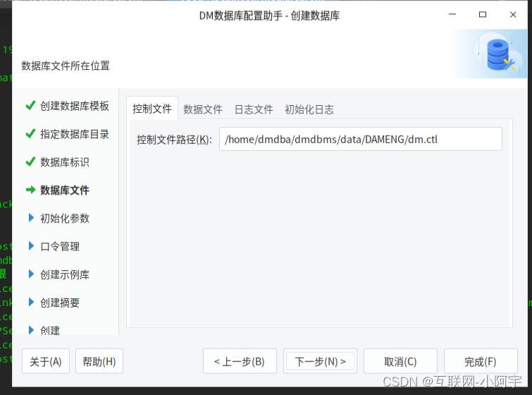Go back with the 上一步(B) button
Screen dimensions: 532x395
(240, 361)
